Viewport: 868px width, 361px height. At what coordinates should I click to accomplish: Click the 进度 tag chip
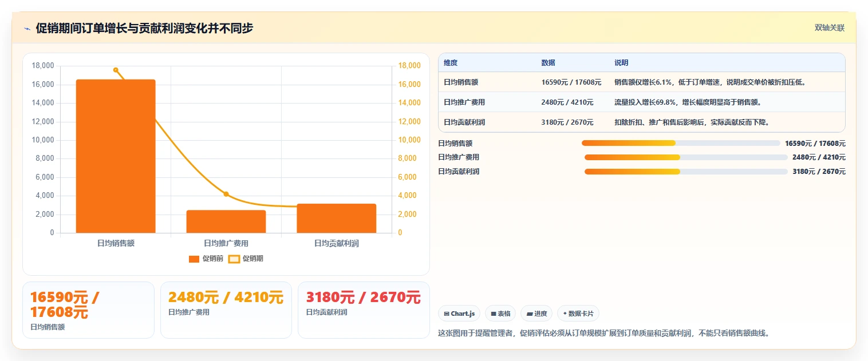536,314
